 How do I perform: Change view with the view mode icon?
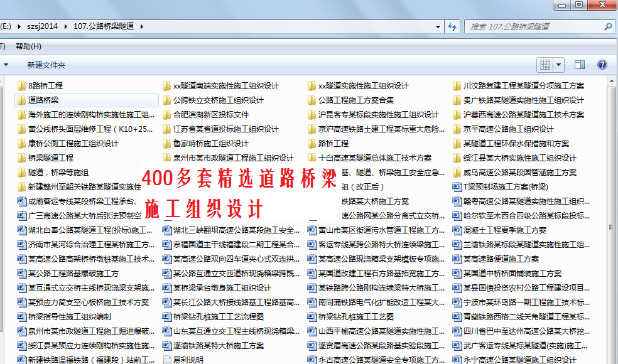(x=545, y=65)
